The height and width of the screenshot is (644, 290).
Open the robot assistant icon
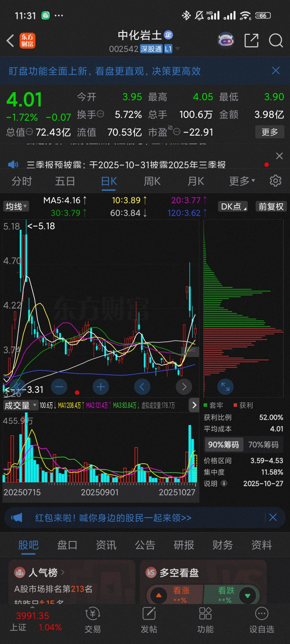click(x=226, y=40)
